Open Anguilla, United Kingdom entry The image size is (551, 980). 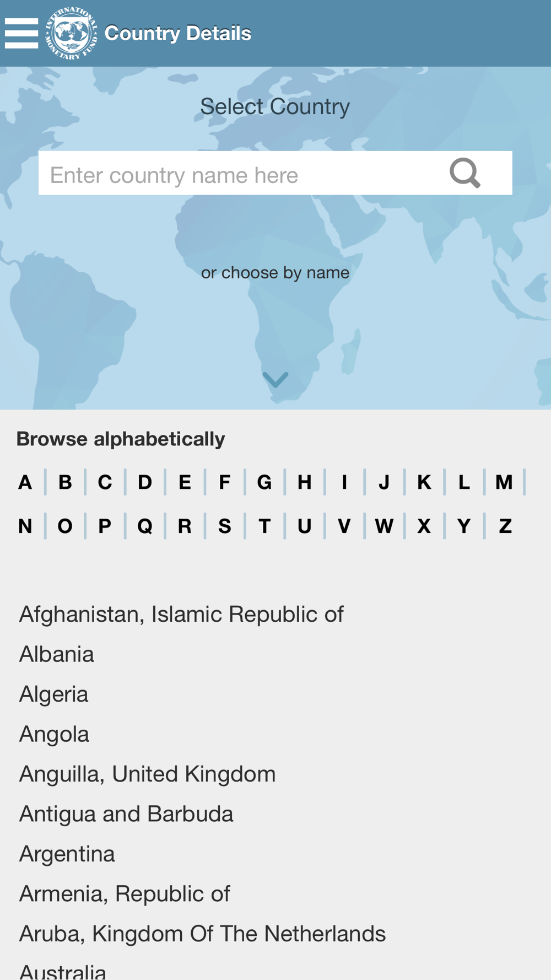(147, 774)
